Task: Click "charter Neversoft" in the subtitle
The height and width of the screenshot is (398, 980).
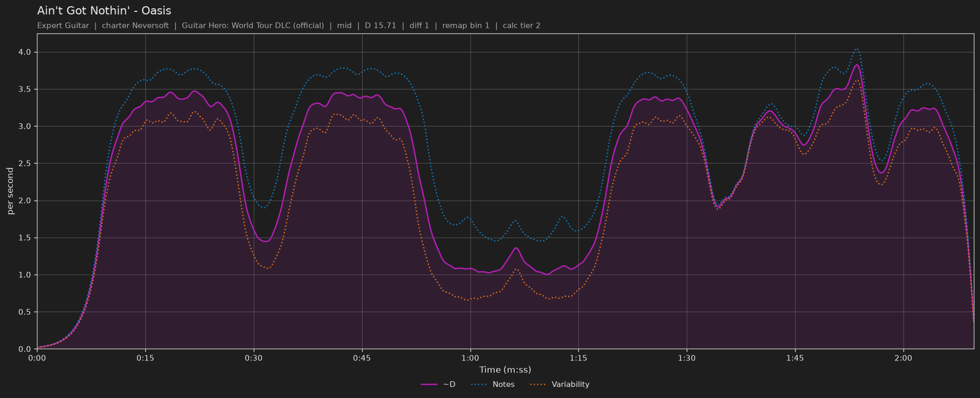Action: (136, 26)
